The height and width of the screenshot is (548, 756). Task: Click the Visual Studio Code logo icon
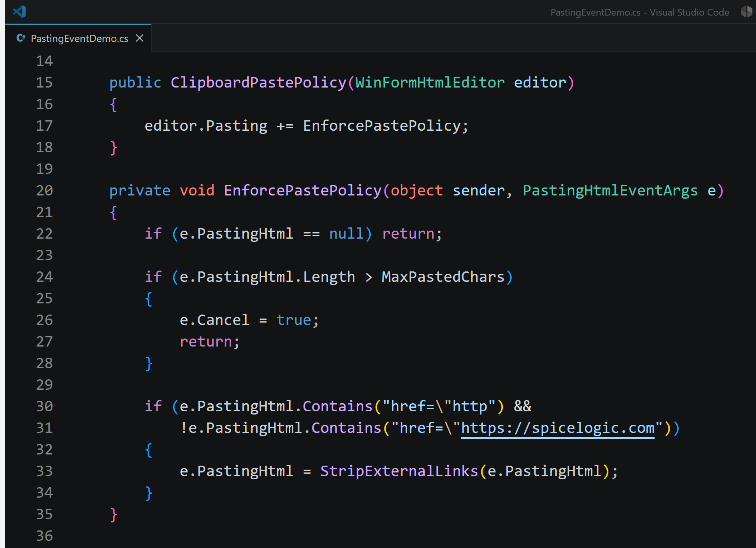pyautogui.click(x=19, y=12)
